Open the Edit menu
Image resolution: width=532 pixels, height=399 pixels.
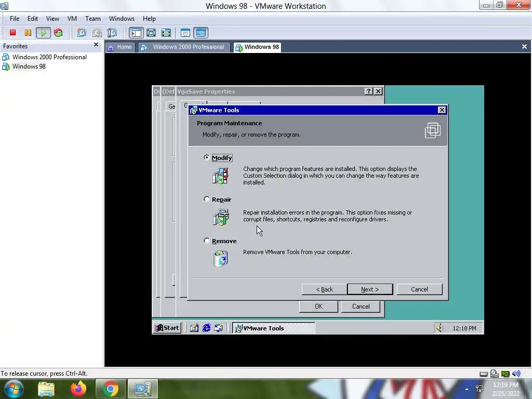(33, 19)
